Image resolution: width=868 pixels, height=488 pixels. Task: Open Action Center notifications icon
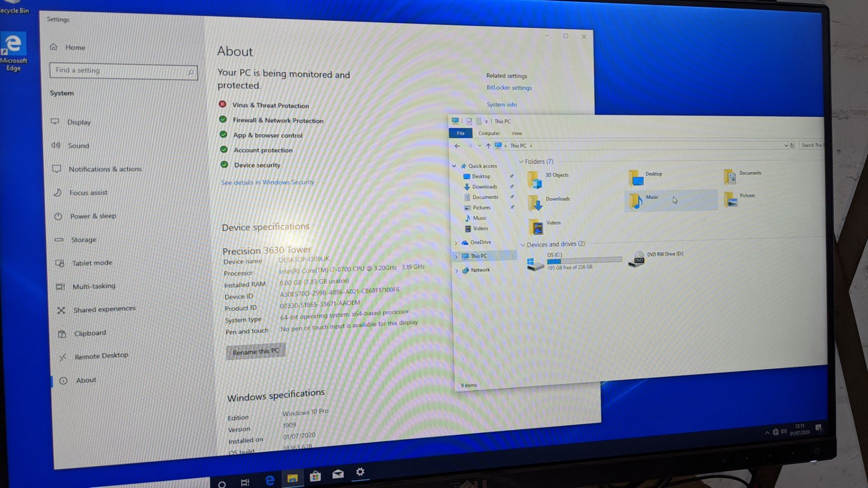(818, 427)
